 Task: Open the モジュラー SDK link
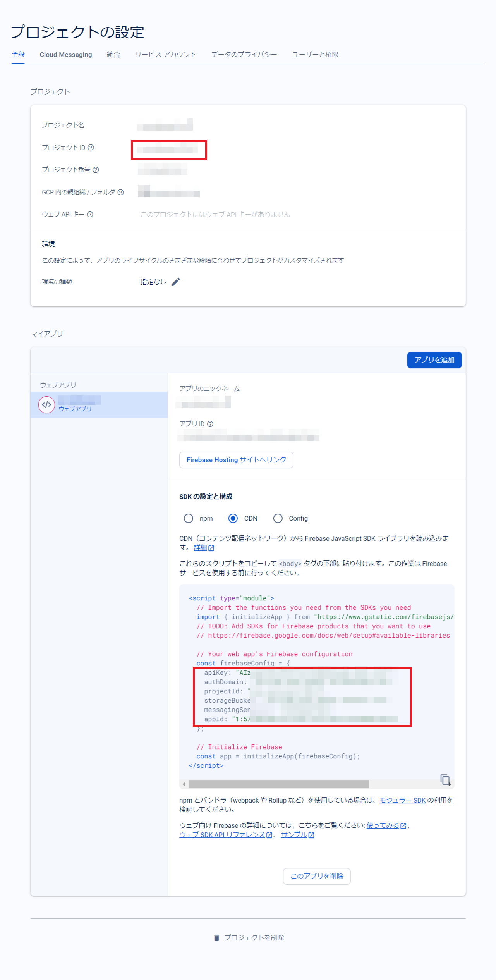(x=402, y=800)
